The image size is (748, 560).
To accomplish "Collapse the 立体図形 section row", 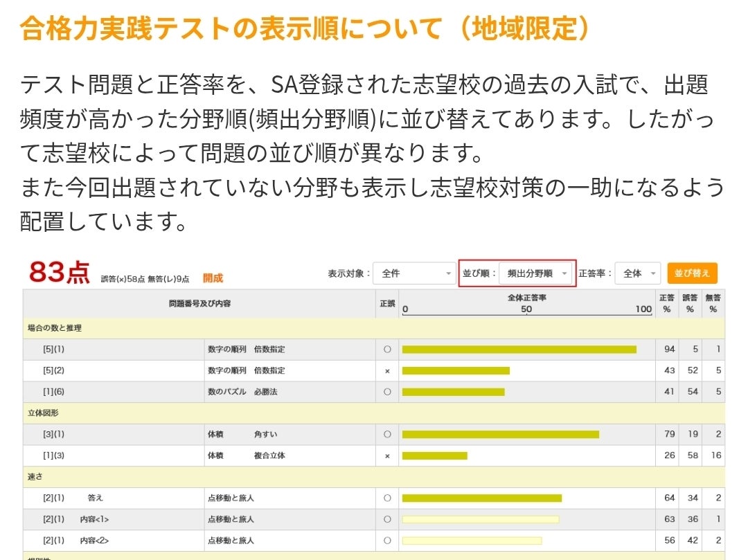I will click(x=45, y=413).
